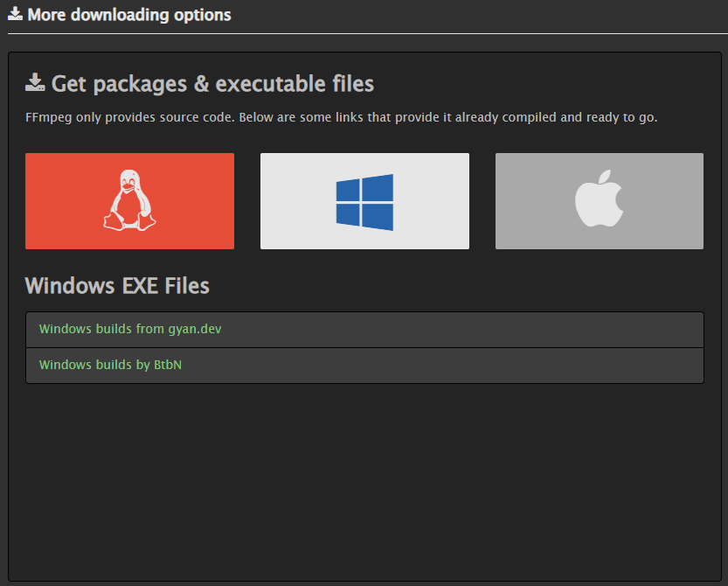Click download icon beside More downloading options

15,14
